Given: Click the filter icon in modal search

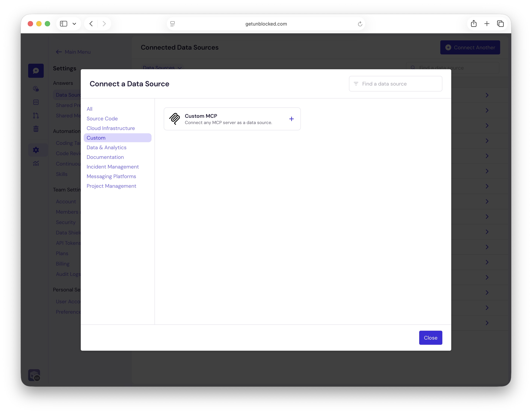Looking at the screenshot, I should tap(356, 84).
